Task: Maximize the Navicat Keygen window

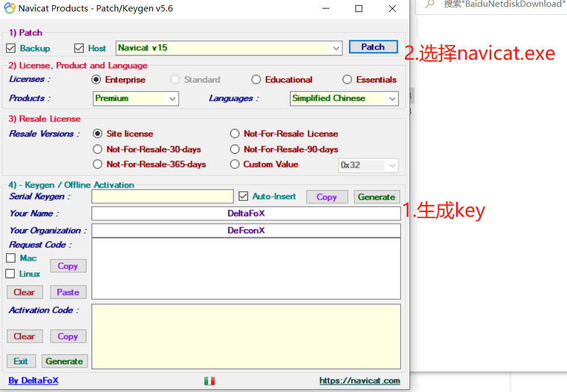Action: pyautogui.click(x=359, y=9)
